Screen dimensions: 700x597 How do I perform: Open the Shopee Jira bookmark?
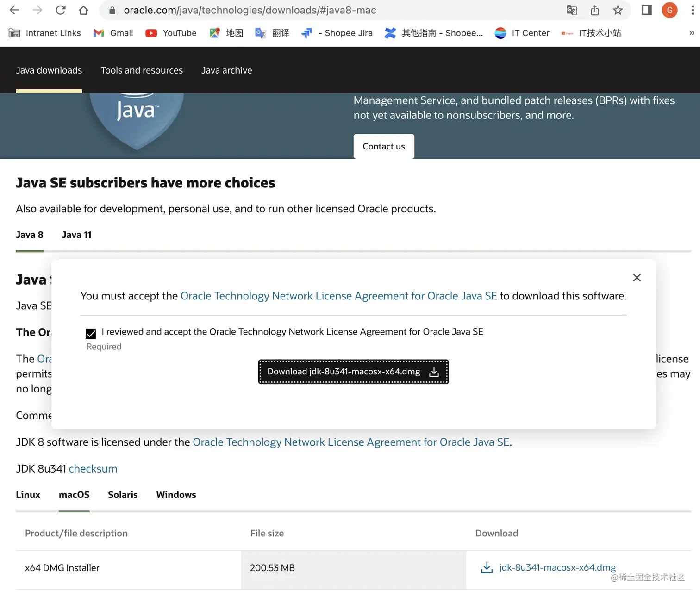click(x=337, y=33)
